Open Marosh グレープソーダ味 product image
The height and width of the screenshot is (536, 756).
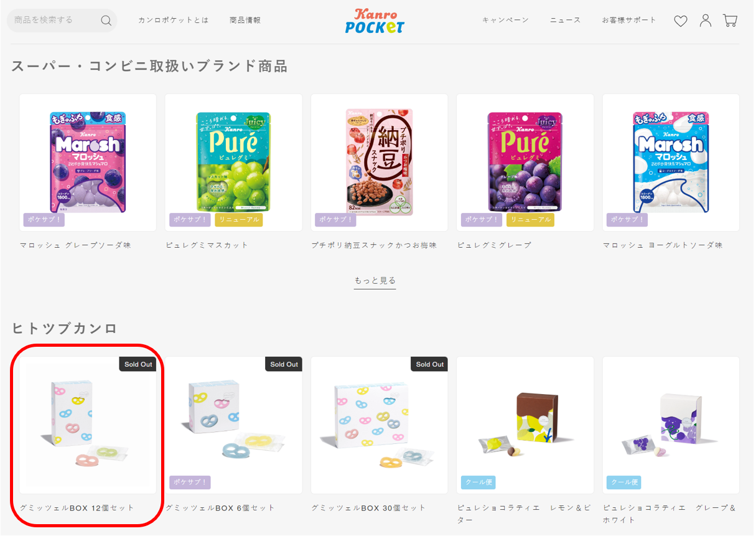coord(88,162)
